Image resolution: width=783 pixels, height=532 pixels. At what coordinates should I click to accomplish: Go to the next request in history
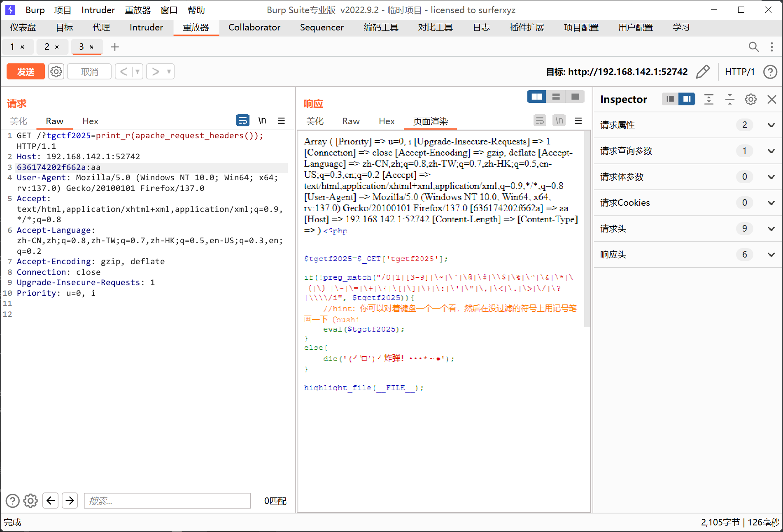[155, 72]
